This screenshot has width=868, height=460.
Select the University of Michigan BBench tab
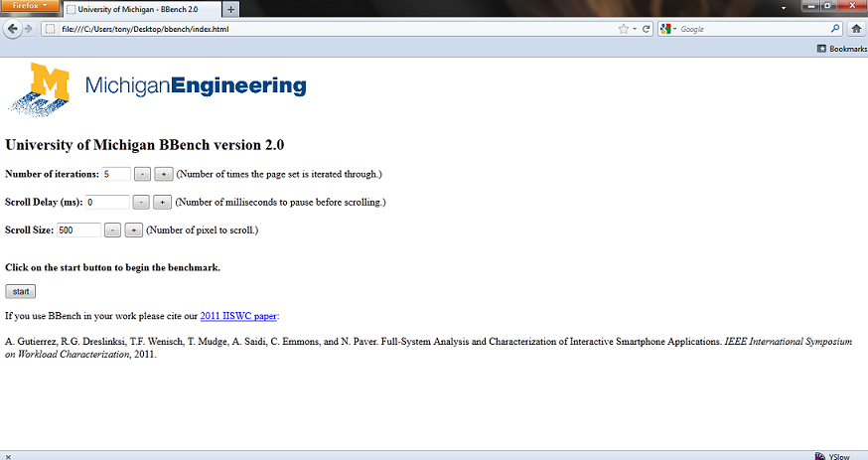click(141, 9)
